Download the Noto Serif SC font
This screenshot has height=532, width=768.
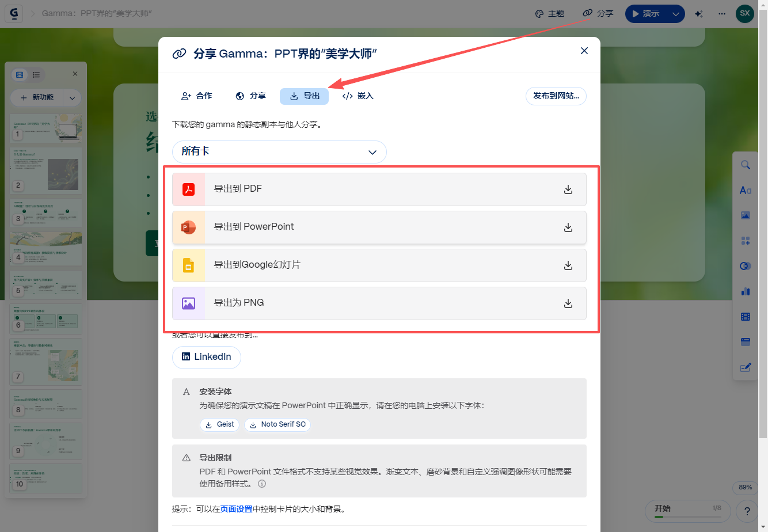[x=277, y=424]
